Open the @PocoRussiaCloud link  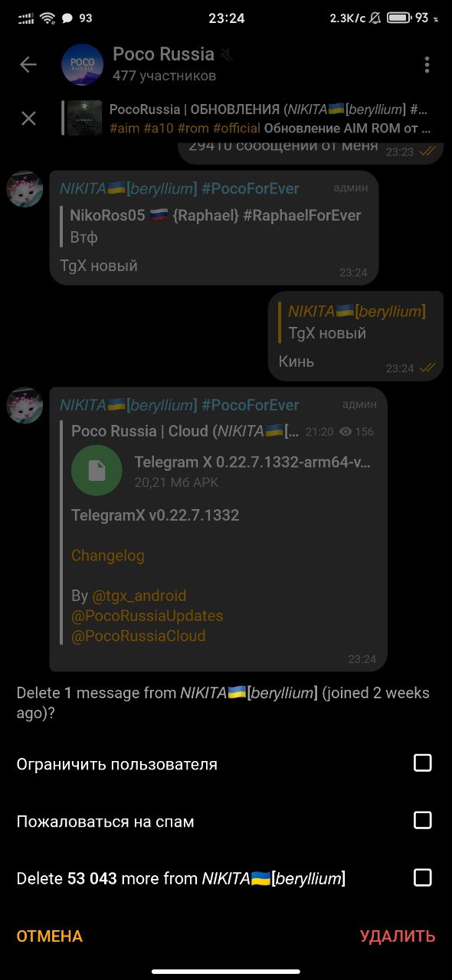139,635
